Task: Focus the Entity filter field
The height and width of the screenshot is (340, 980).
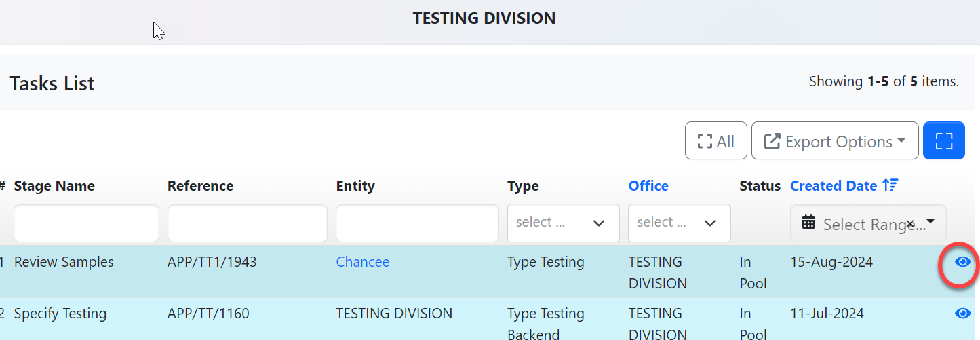Action: (417, 223)
